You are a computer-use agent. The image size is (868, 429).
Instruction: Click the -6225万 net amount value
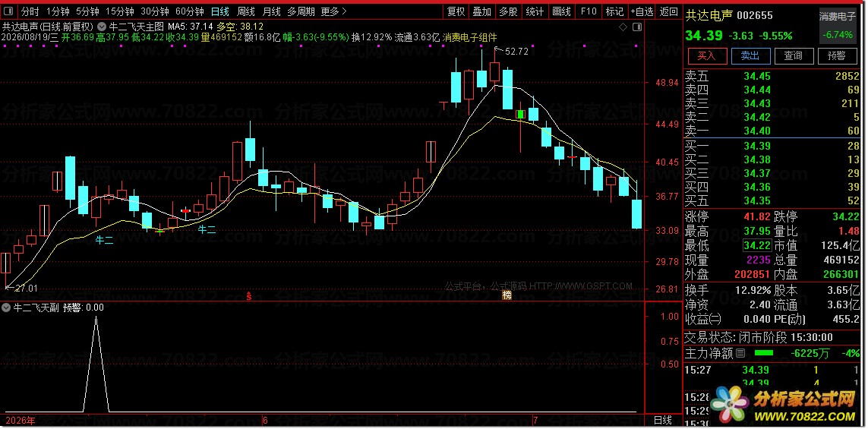click(810, 353)
